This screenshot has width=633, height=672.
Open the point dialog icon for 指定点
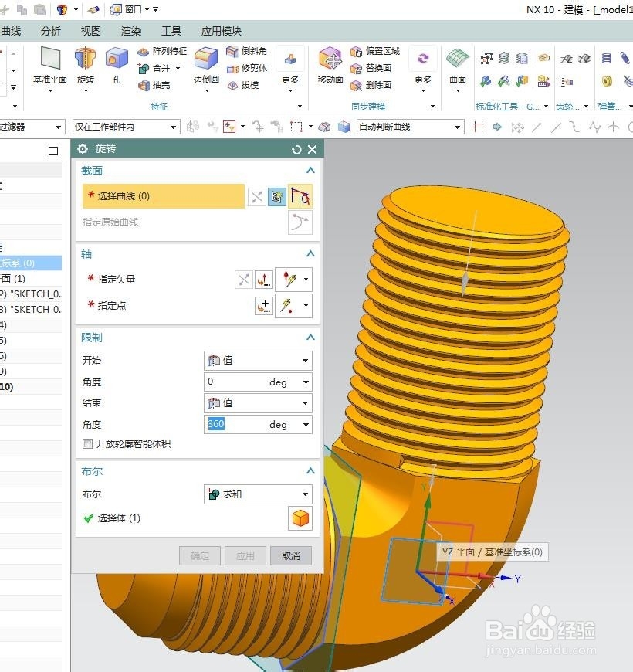(x=264, y=306)
